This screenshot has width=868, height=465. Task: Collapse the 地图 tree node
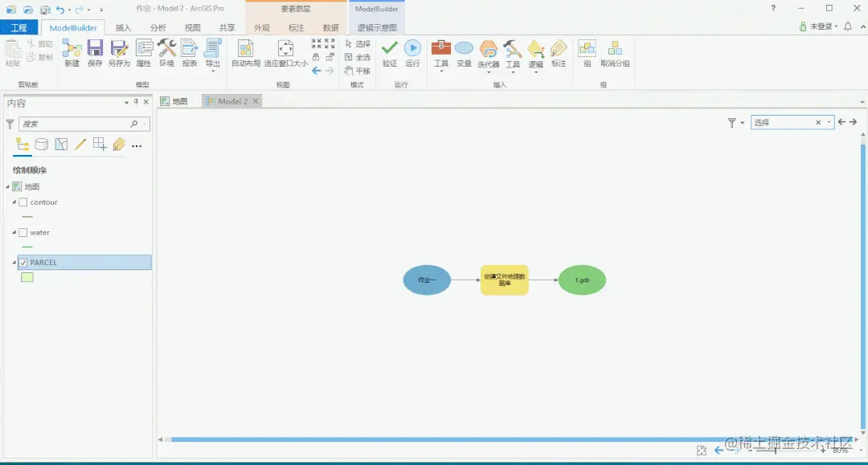[x=8, y=187]
